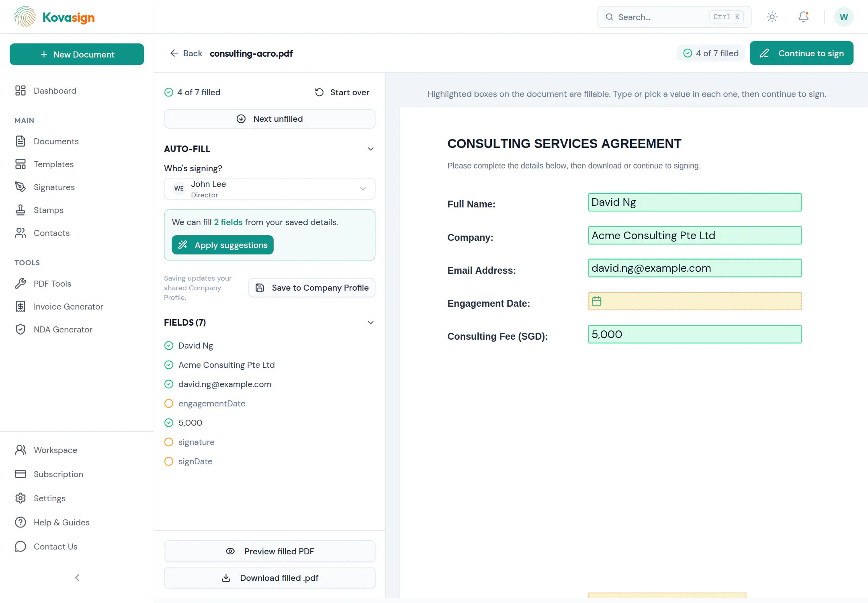Screen dimensions: 868x603
Task: Click the Full Name input field
Action: pos(695,202)
